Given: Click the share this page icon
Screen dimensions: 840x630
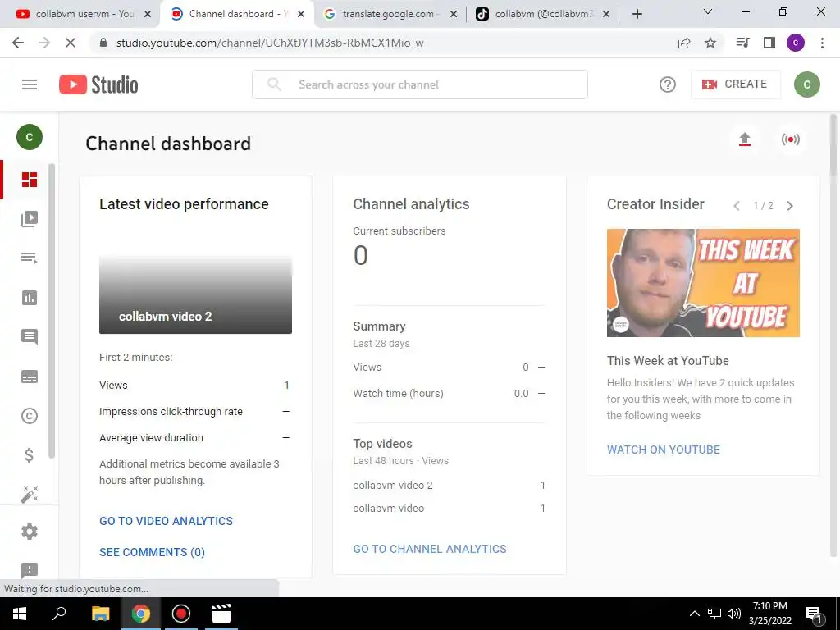Looking at the screenshot, I should tap(684, 43).
